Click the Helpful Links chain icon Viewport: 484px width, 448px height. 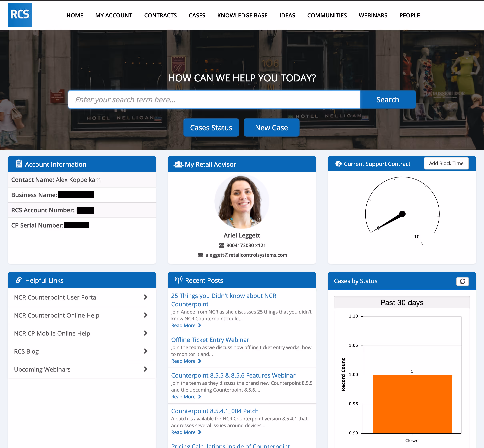click(x=19, y=280)
